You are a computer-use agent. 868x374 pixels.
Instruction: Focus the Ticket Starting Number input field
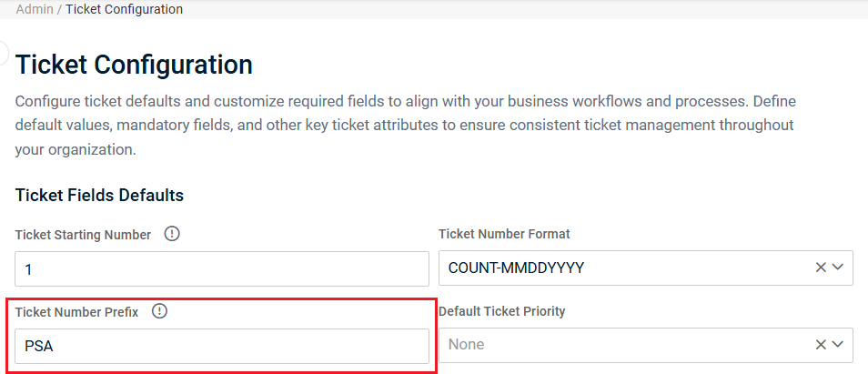pyautogui.click(x=221, y=269)
